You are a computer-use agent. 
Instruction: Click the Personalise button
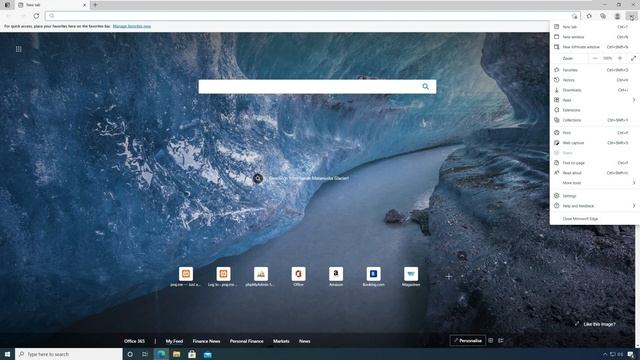468,340
